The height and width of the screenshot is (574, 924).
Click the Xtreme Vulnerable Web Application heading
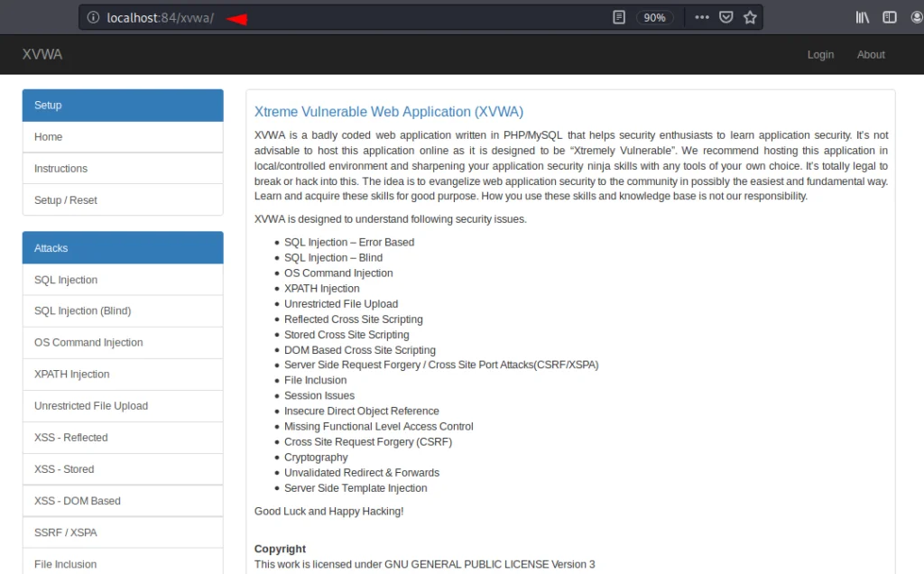tap(389, 111)
